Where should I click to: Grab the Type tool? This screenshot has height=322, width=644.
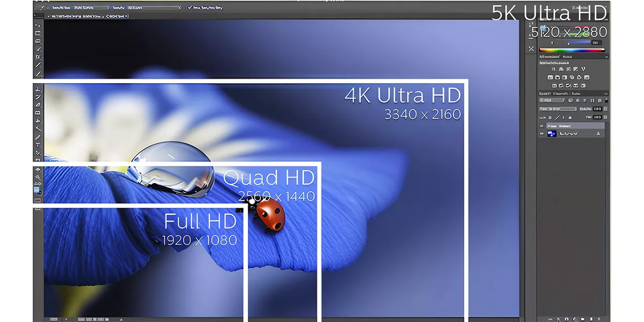click(x=37, y=145)
